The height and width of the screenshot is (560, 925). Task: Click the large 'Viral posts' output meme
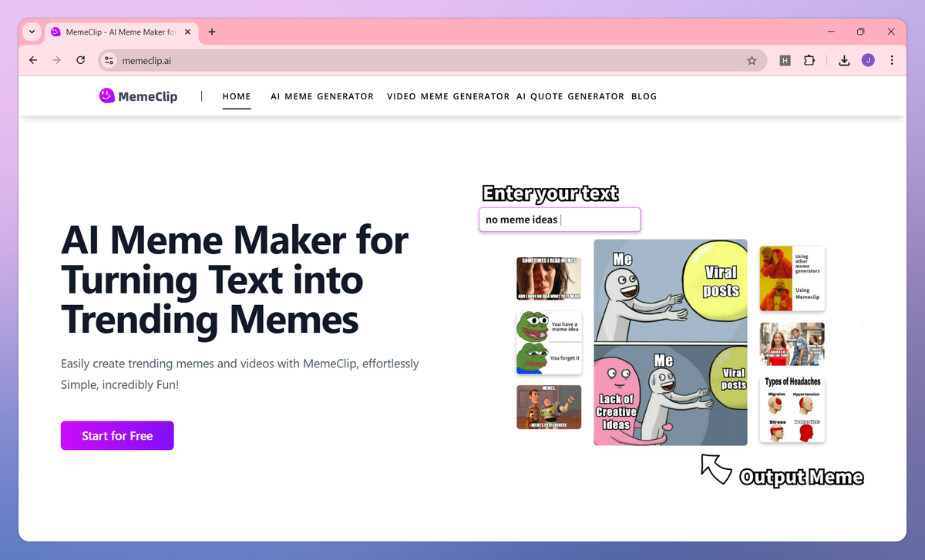coord(671,342)
